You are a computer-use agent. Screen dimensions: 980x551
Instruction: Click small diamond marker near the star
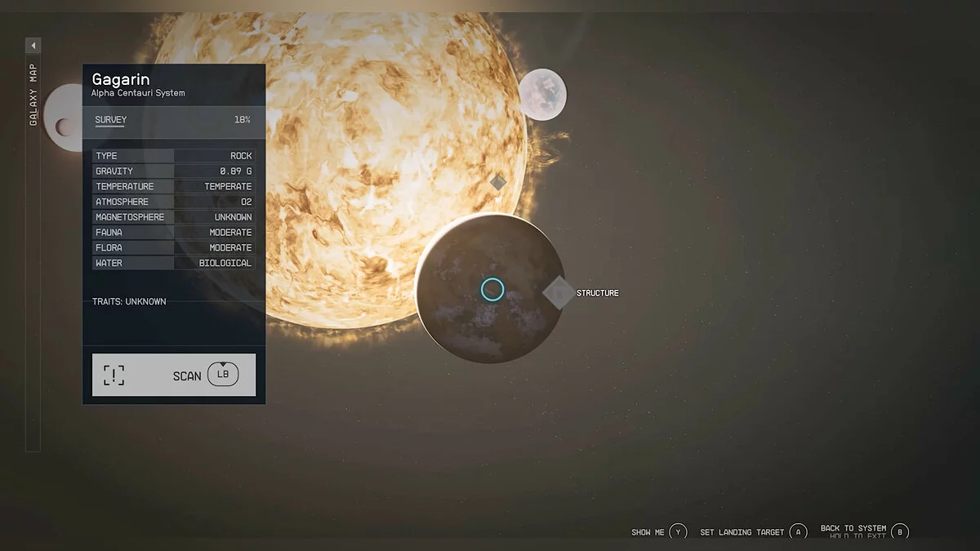coord(497,181)
